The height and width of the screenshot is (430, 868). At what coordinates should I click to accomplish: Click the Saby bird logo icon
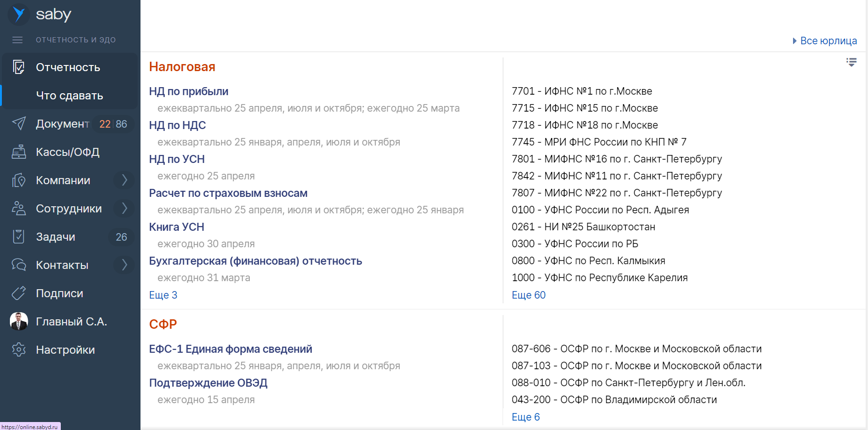coord(19,14)
